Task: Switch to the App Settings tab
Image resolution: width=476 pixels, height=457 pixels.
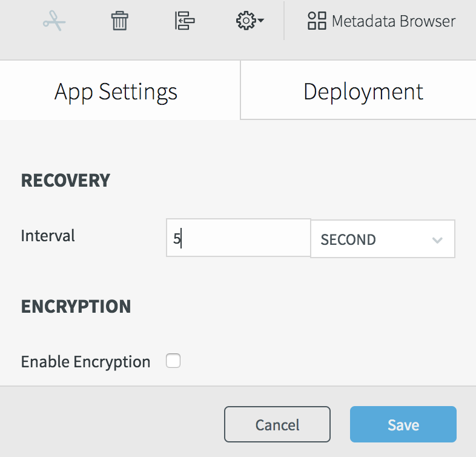Action: click(116, 92)
